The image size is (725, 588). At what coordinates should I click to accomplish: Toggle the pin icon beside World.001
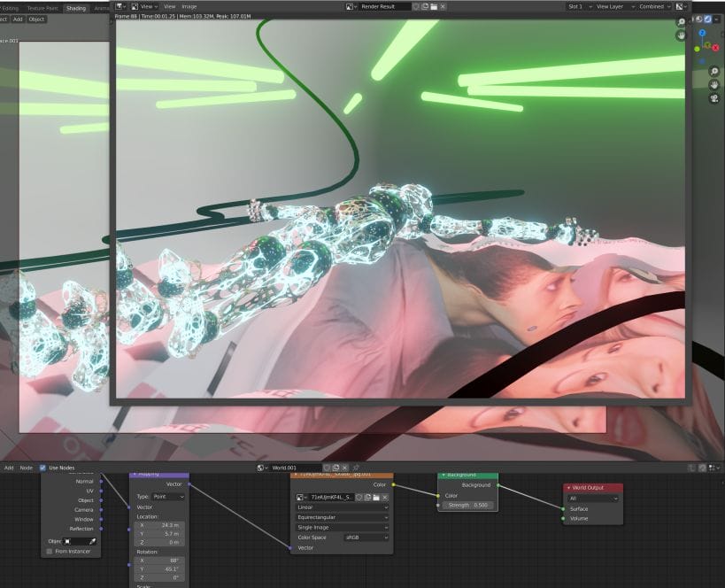(x=356, y=468)
